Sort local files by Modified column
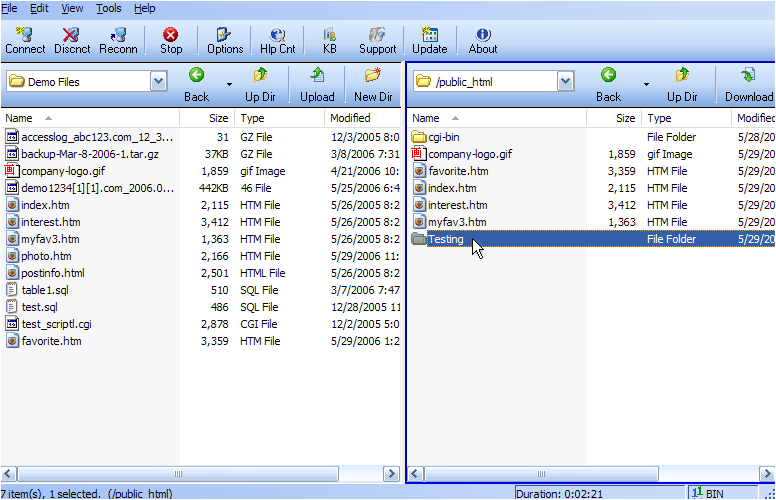 (x=362, y=118)
